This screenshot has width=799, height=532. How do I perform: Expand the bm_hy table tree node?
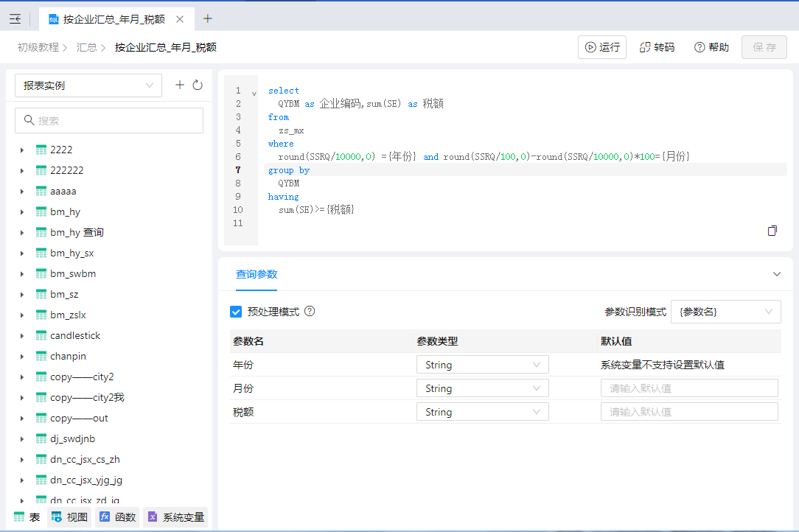(x=23, y=212)
